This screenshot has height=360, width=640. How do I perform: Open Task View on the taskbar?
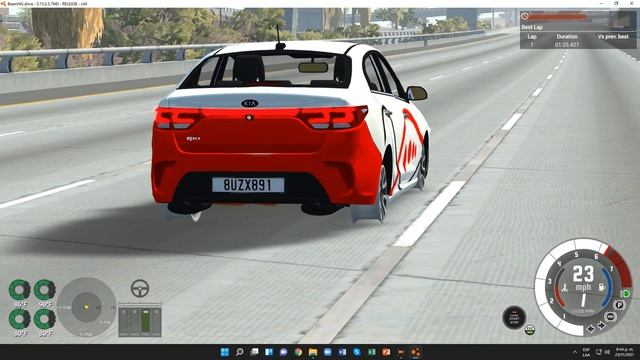(x=254, y=352)
